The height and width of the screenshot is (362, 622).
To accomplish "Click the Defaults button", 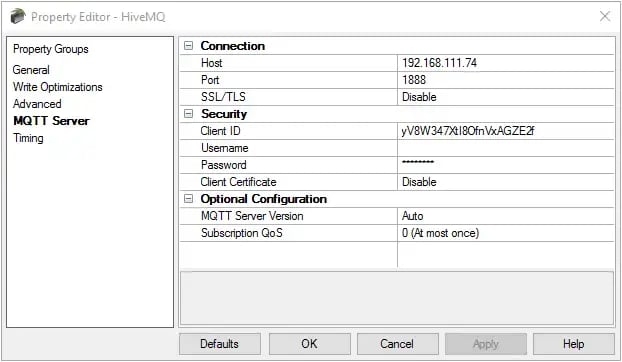I will 220,344.
